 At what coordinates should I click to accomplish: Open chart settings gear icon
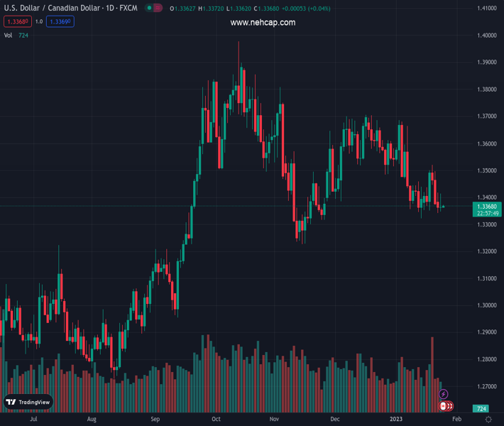coord(488,419)
